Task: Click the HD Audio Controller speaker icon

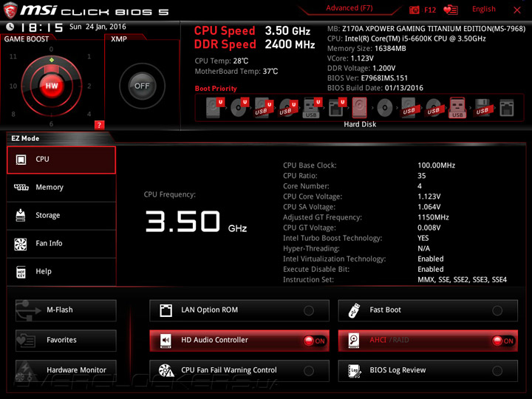Action: click(x=166, y=341)
